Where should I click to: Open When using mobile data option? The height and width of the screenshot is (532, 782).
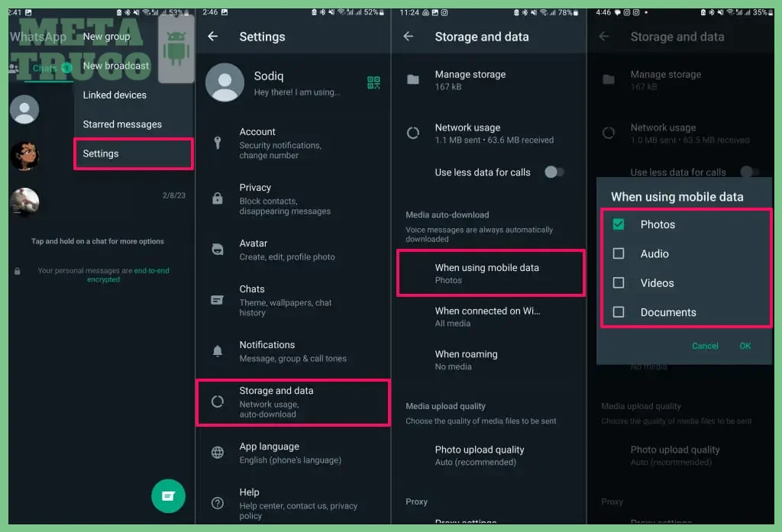coord(491,273)
